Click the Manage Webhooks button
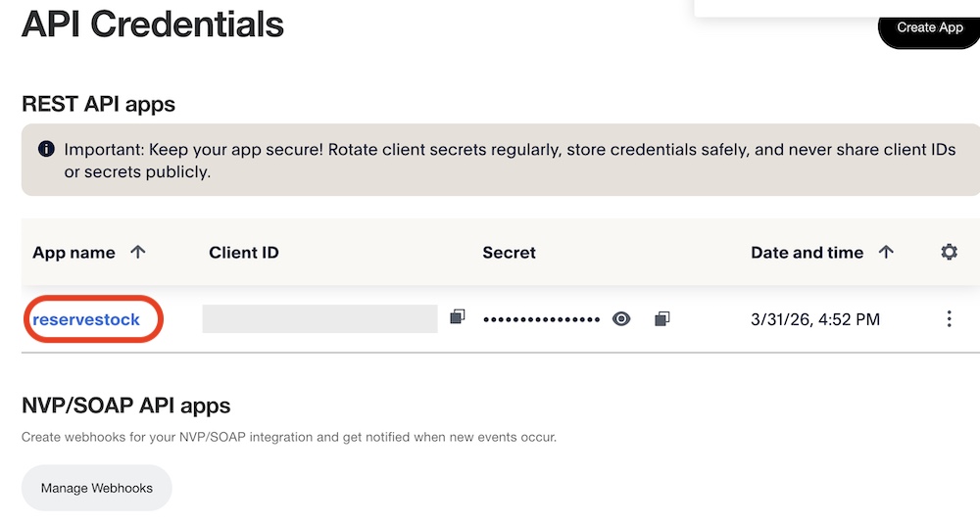 point(97,488)
